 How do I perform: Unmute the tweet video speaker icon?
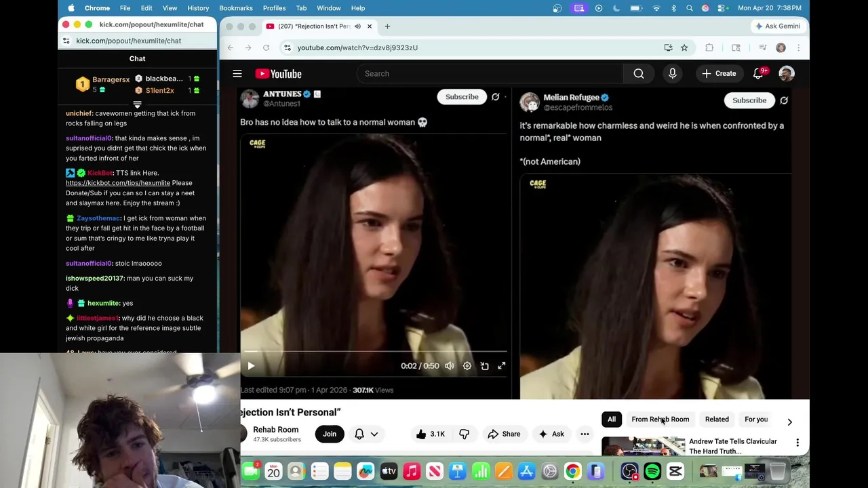coord(450,366)
